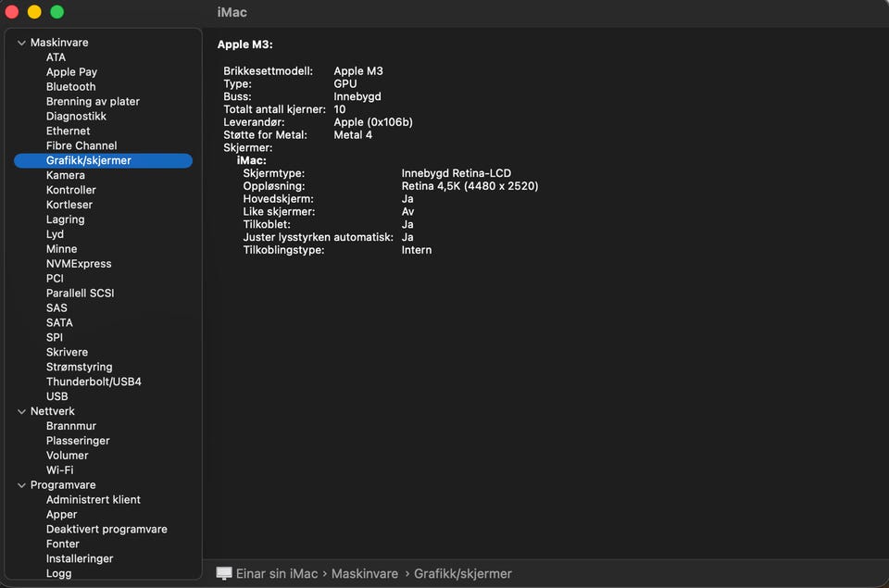Select Kortleser in the sidebar

click(x=69, y=205)
